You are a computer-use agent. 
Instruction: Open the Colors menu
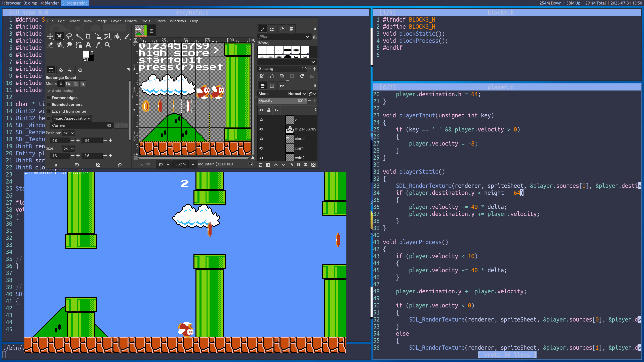[131, 21]
